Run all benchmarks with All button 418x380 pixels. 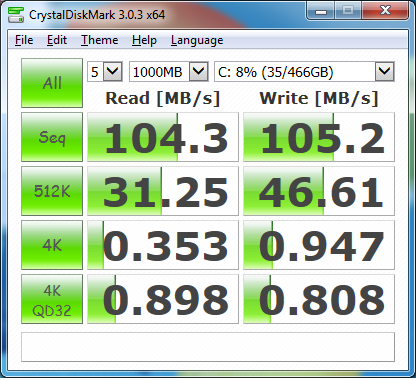52,83
